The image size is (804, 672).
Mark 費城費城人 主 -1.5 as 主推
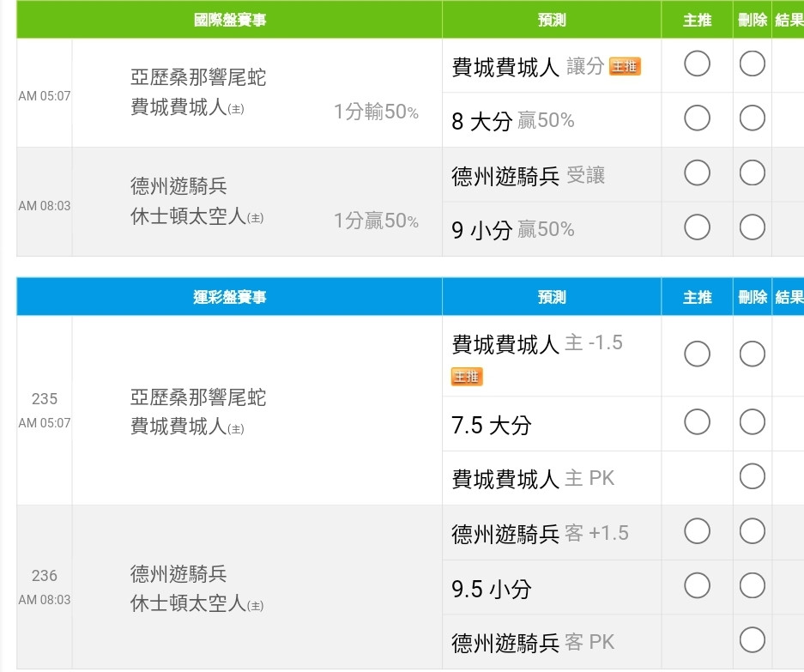coord(697,354)
